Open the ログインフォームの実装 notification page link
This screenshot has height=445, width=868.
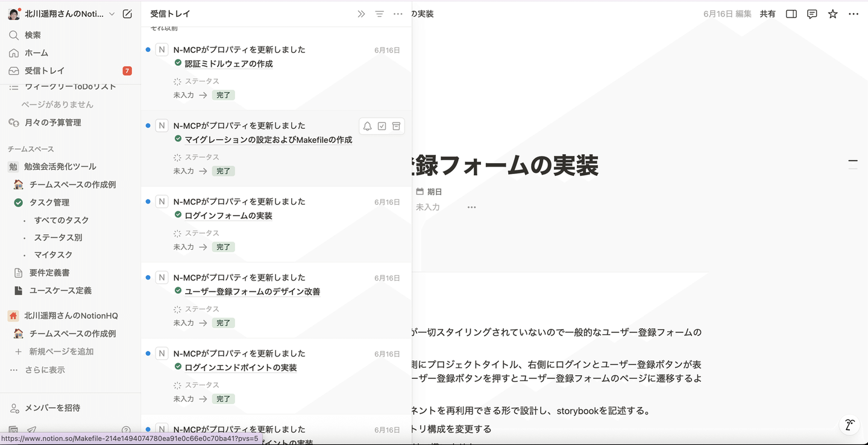coord(228,216)
